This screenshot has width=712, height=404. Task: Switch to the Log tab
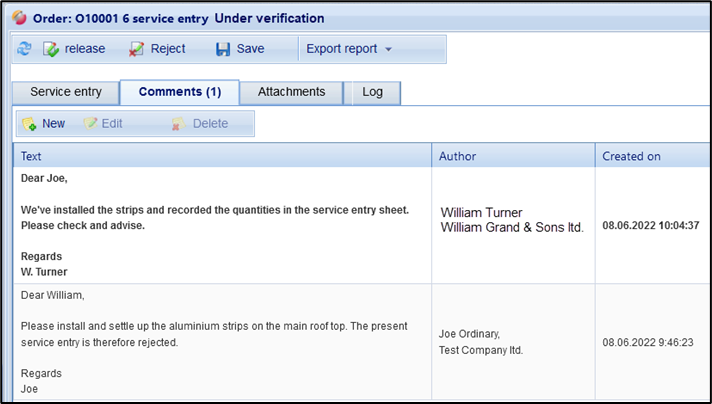coord(372,92)
